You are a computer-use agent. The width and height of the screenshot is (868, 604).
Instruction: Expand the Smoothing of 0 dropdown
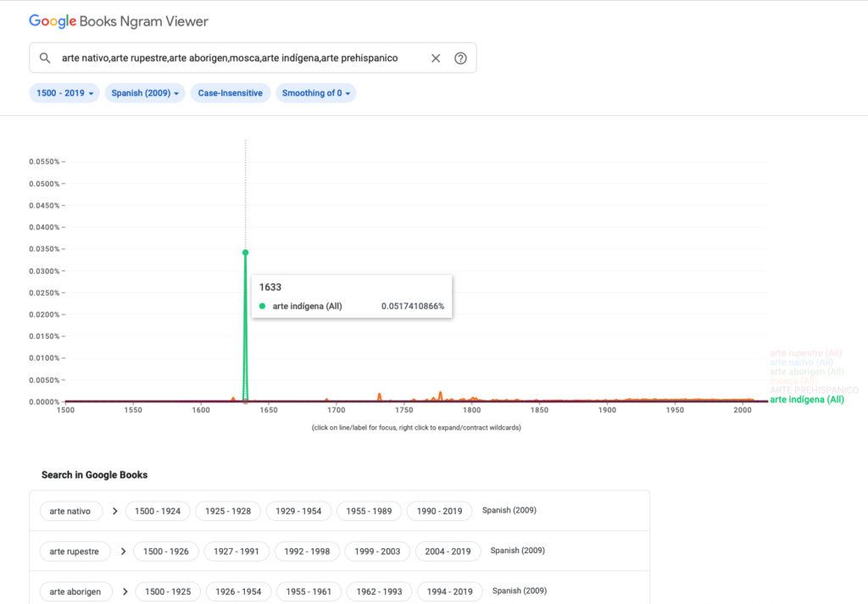click(315, 93)
